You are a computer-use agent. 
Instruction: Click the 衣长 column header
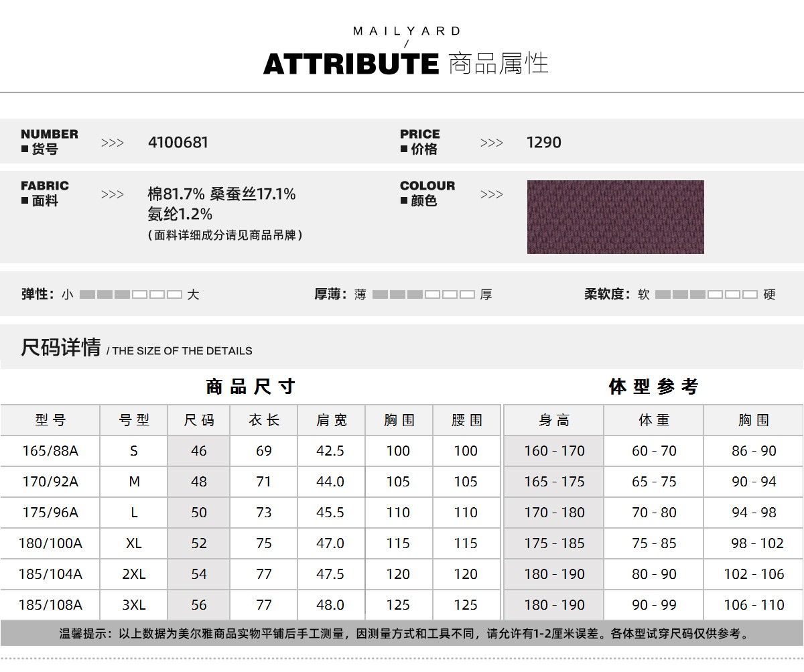pos(264,421)
